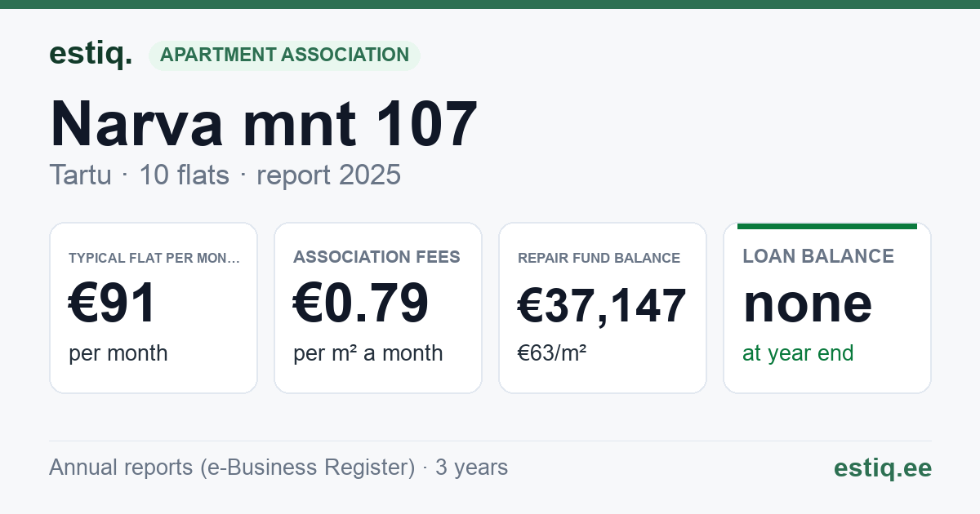Click the 'at year end' text
Image resolution: width=980 pixels, height=514 pixels.
pyautogui.click(x=798, y=353)
